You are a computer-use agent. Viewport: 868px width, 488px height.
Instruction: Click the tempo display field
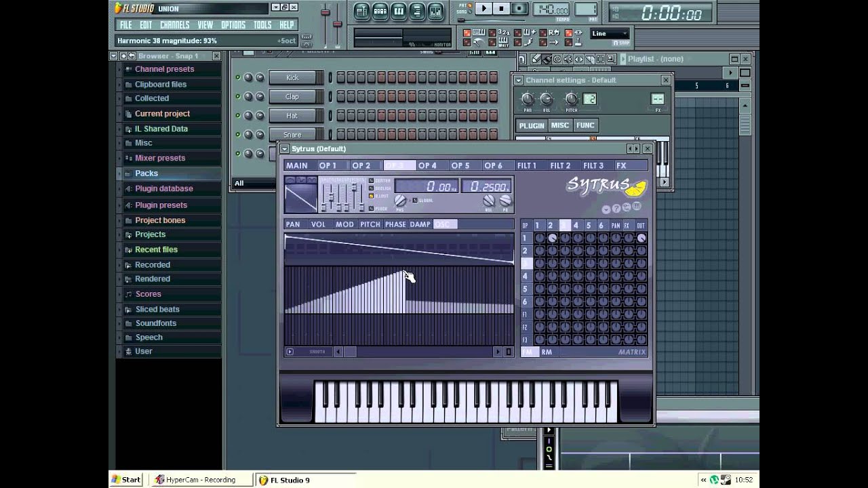point(551,9)
